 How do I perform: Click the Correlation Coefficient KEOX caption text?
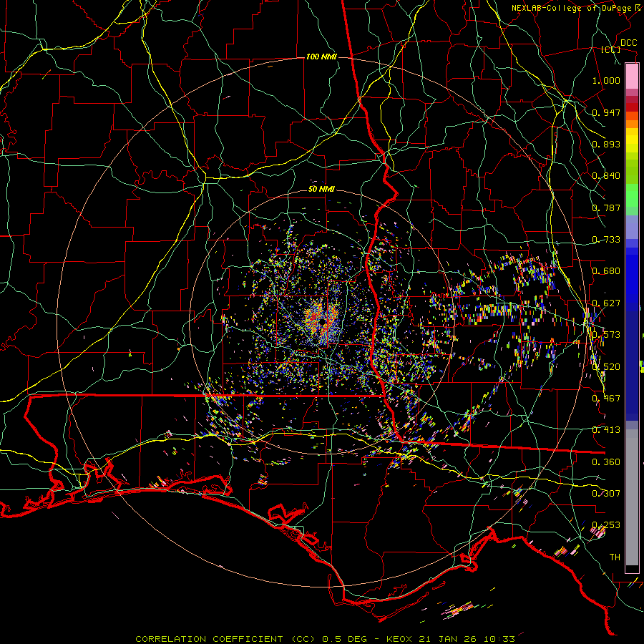(325, 639)
